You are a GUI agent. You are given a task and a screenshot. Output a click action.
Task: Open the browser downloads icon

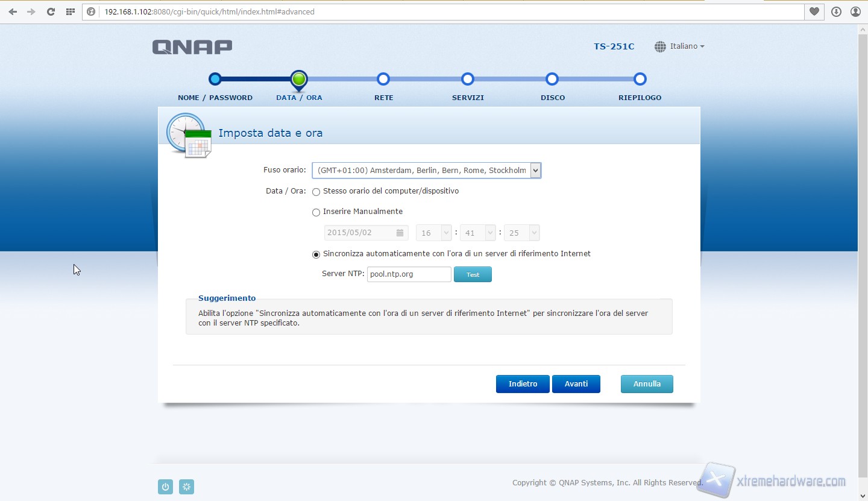point(836,11)
